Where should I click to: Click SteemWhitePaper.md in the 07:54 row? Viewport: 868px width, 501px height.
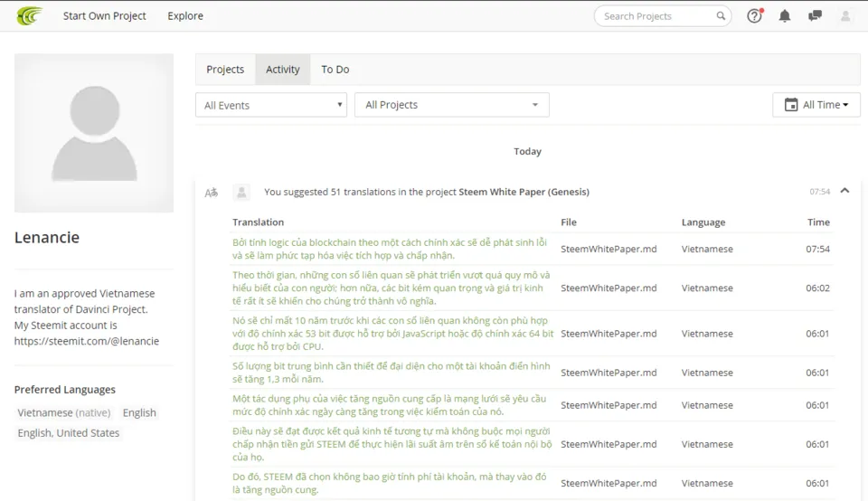(x=609, y=249)
